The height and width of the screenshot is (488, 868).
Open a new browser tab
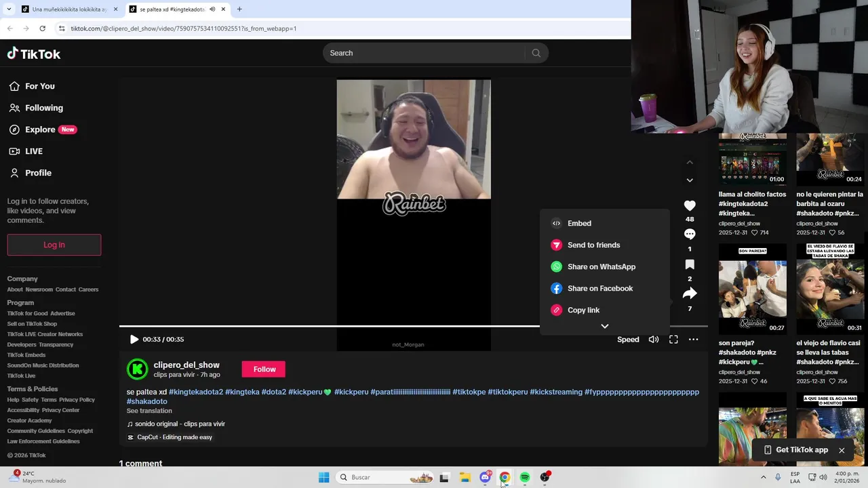pyautogui.click(x=239, y=9)
